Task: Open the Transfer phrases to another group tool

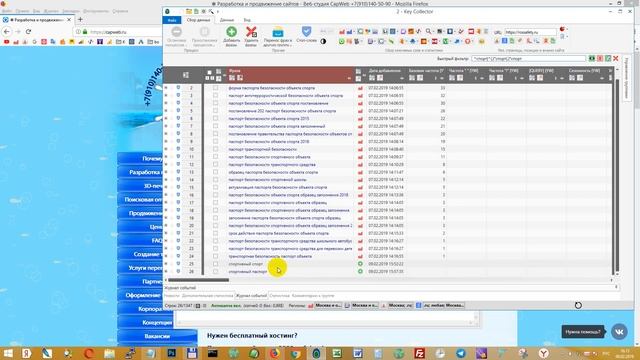Action: 278,36
